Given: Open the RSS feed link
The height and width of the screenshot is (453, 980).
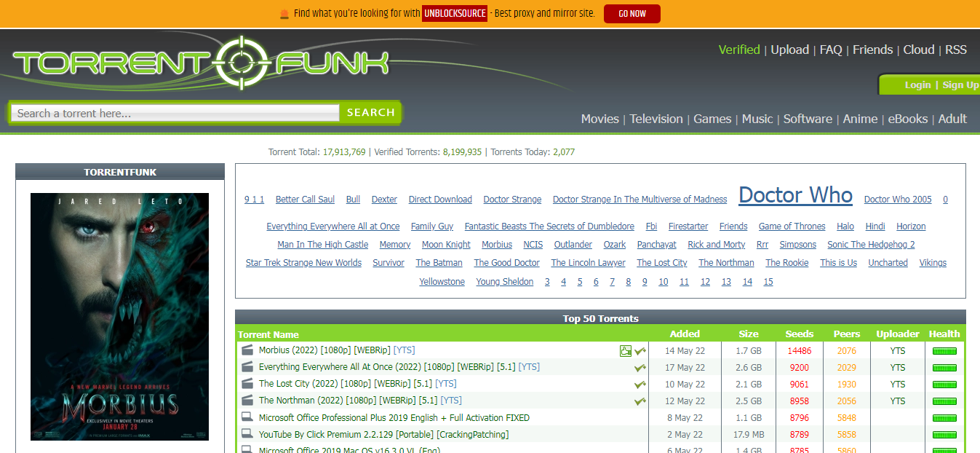Looking at the screenshot, I should click(956, 50).
